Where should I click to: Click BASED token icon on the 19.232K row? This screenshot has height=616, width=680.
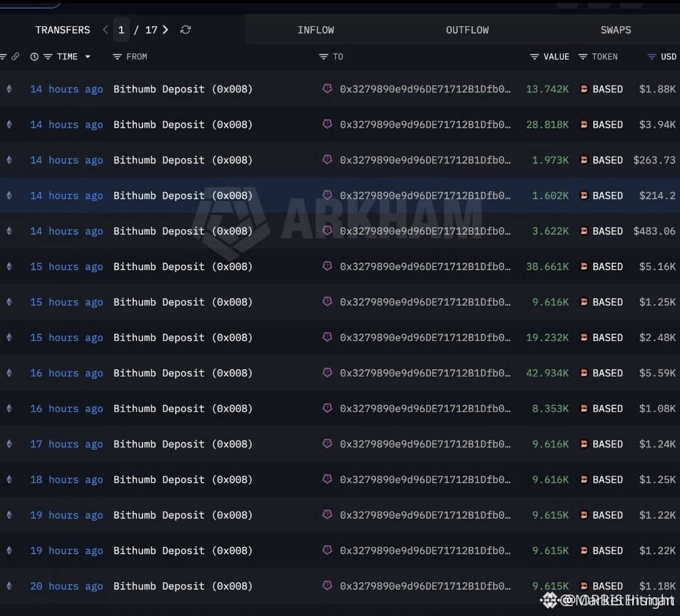pyautogui.click(x=584, y=337)
